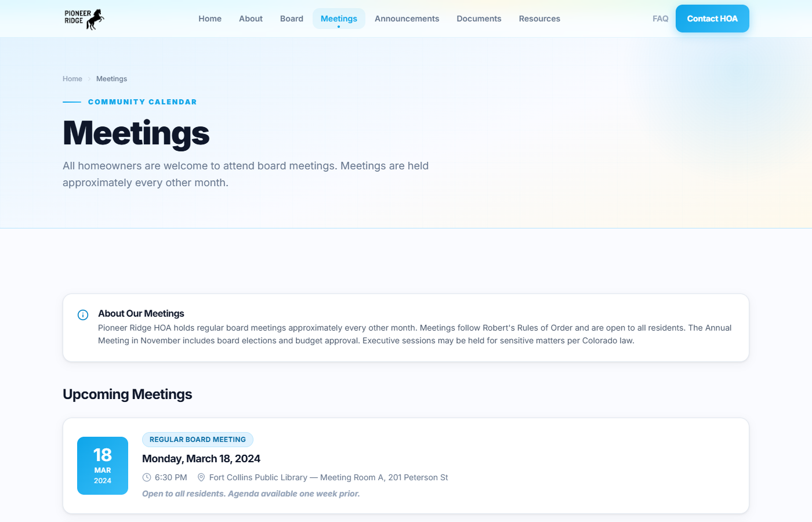Click the Fort Collins Public Library address text

click(328, 477)
